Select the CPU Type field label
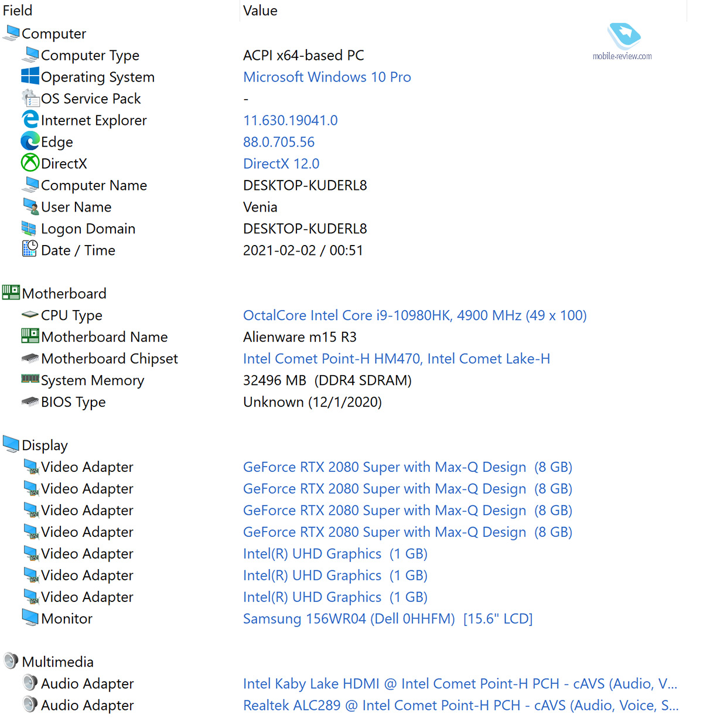 [71, 315]
